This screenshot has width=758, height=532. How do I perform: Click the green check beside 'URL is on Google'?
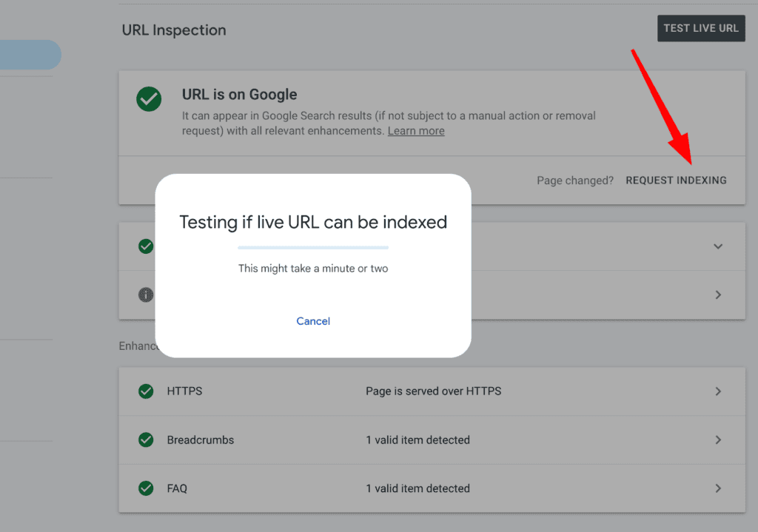tap(148, 98)
